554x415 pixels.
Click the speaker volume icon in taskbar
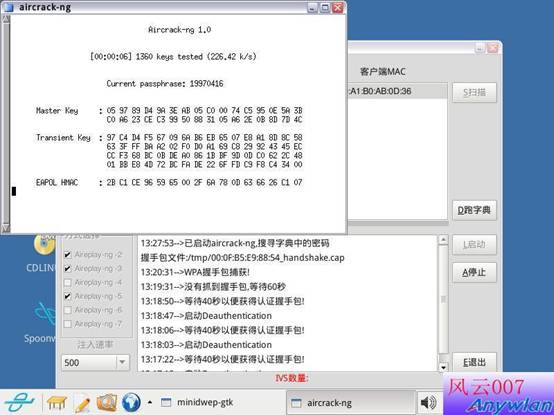(x=429, y=403)
